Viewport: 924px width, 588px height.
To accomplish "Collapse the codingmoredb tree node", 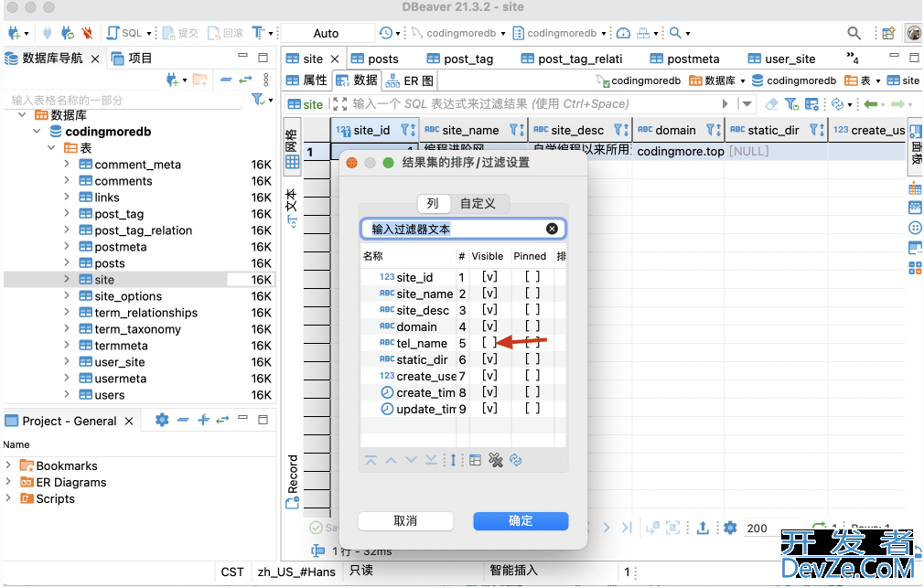I will [37, 131].
